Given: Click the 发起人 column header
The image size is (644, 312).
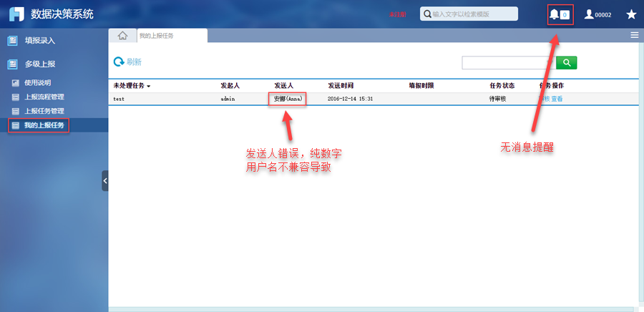Looking at the screenshot, I should point(230,86).
